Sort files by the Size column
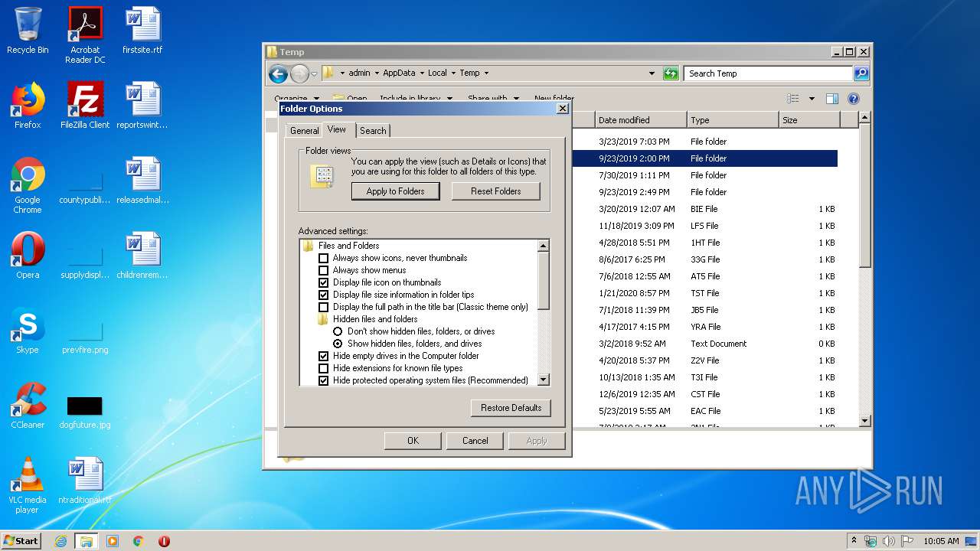Image resolution: width=980 pixels, height=551 pixels. point(809,120)
